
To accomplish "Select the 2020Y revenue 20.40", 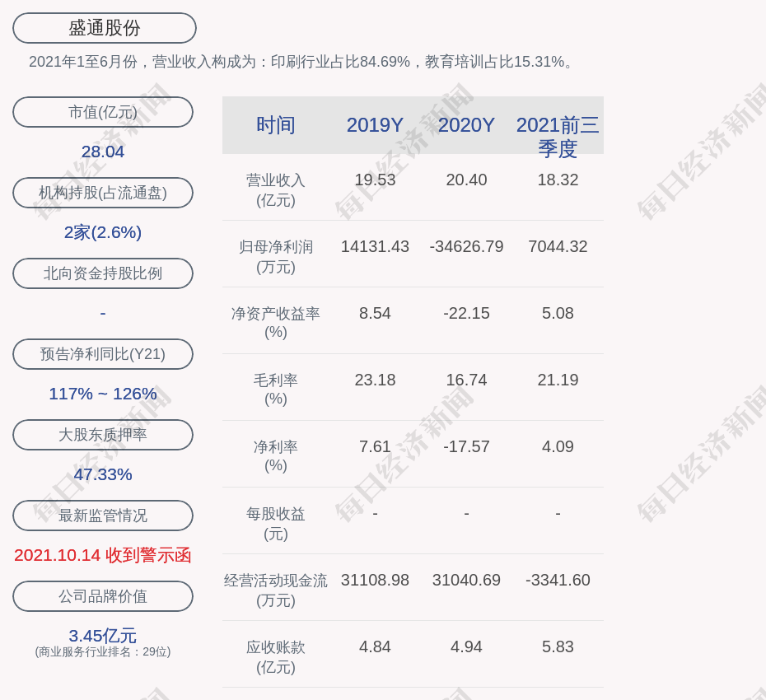I will 466,180.
